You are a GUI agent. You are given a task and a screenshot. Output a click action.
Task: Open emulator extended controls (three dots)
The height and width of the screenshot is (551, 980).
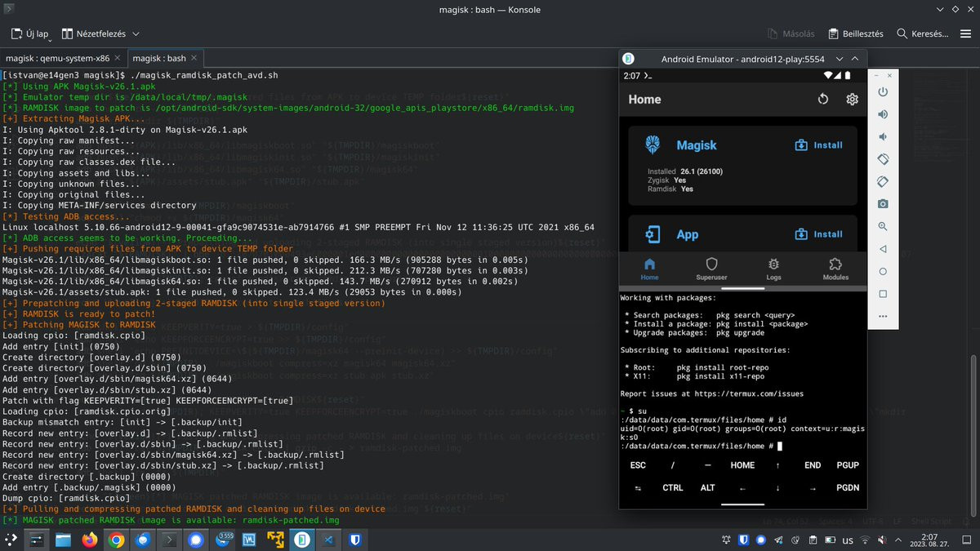(x=883, y=316)
